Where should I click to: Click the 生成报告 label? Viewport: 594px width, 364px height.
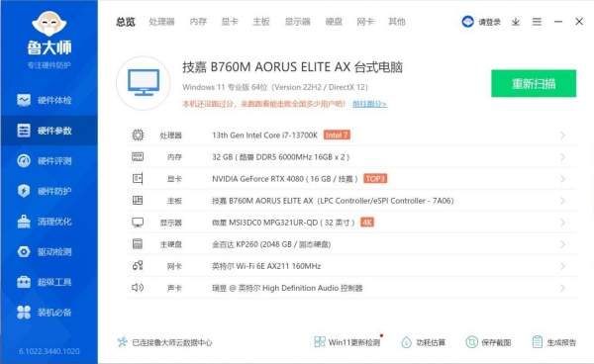click(x=561, y=342)
